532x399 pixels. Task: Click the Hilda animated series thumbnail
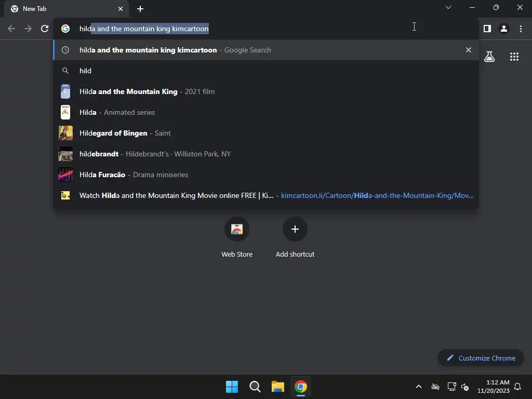pos(65,112)
